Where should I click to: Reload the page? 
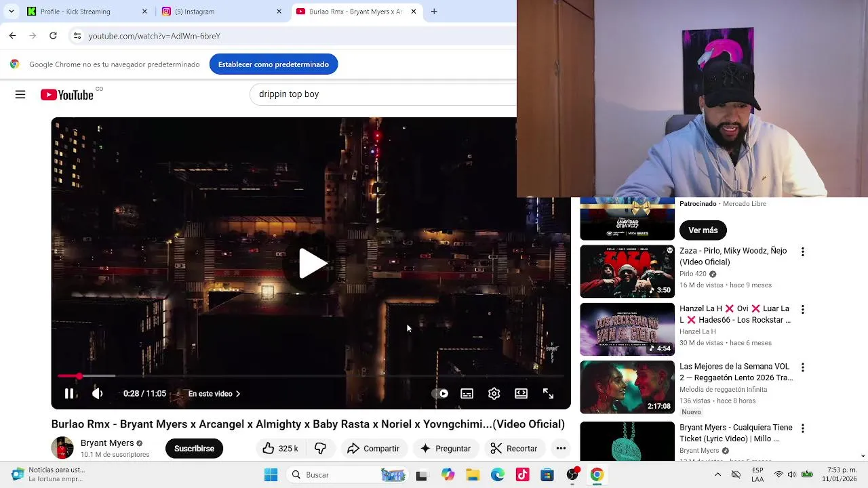coord(53,35)
